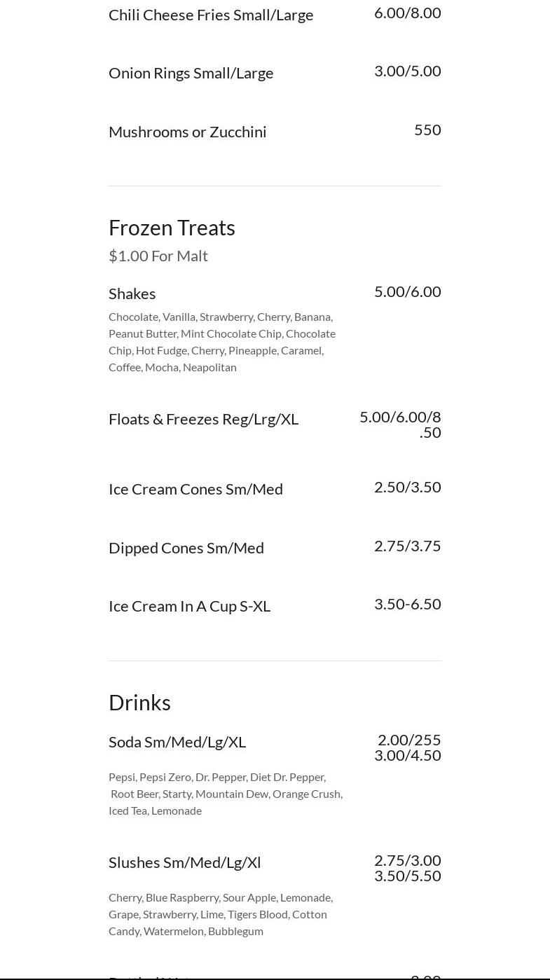
Task: Click the slush flavors list starting with Cherry
Action: [221, 914]
